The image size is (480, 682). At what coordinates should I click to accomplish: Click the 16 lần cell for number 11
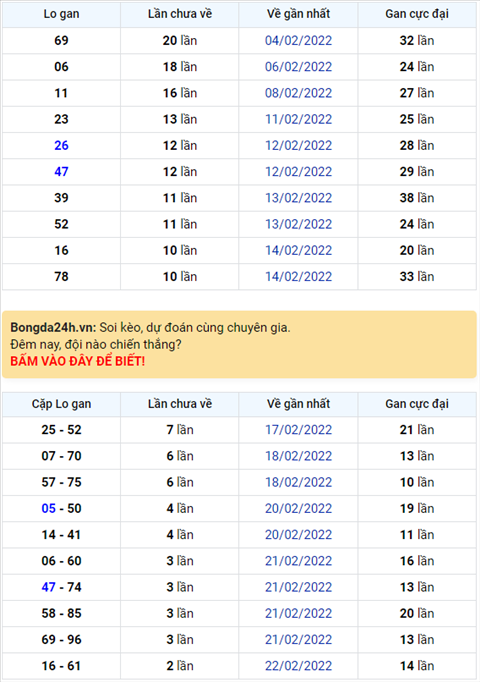click(x=180, y=93)
